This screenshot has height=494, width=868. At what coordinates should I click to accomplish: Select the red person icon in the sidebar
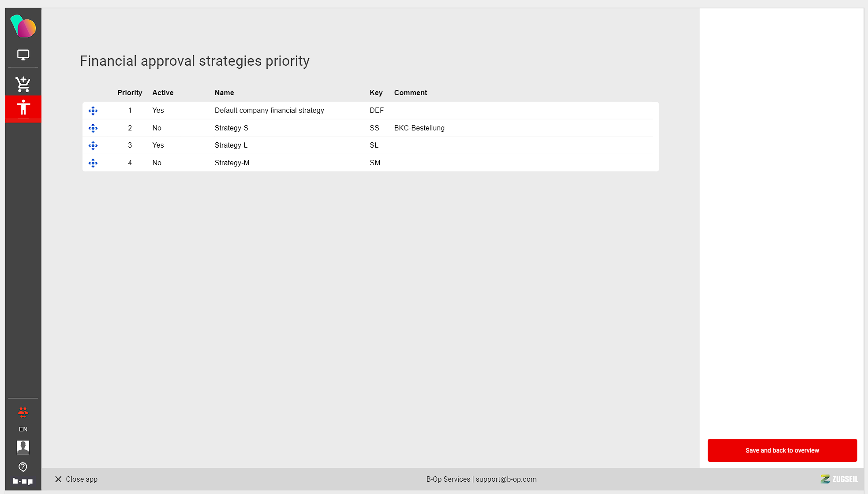click(x=23, y=108)
